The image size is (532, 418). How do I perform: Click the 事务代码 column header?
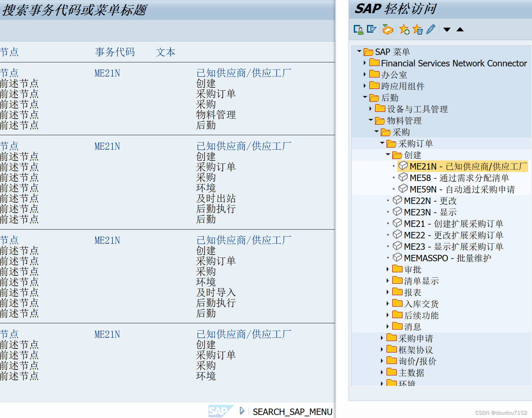(x=115, y=52)
